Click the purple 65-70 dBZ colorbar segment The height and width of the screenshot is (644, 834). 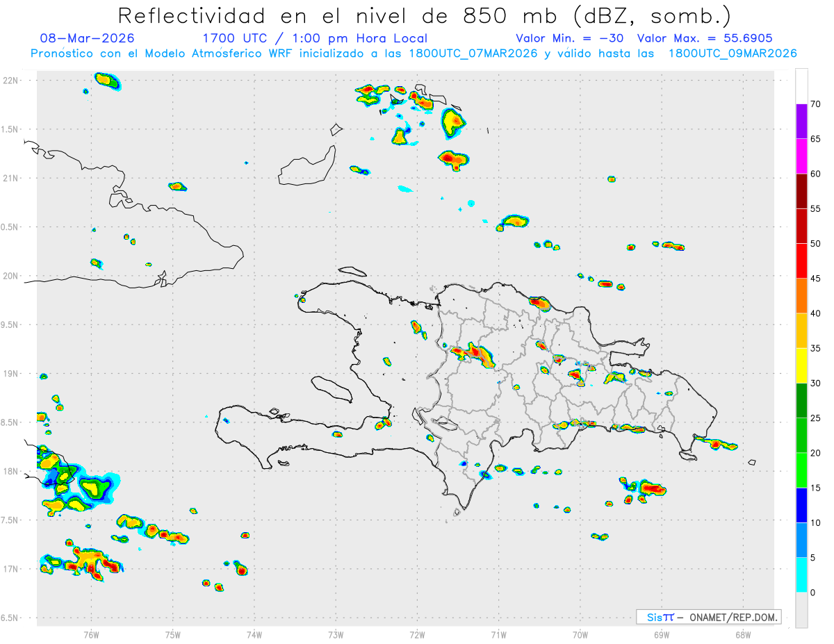click(801, 122)
